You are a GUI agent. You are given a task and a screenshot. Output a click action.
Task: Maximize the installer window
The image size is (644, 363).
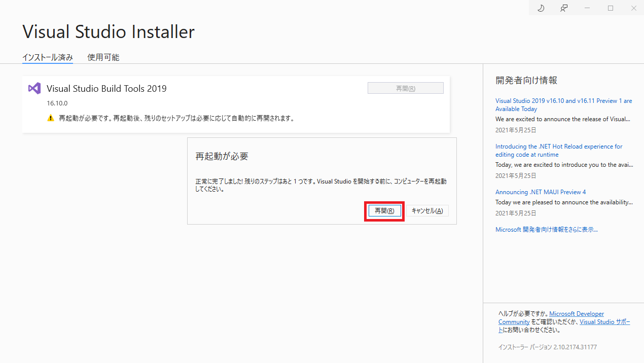click(x=611, y=8)
